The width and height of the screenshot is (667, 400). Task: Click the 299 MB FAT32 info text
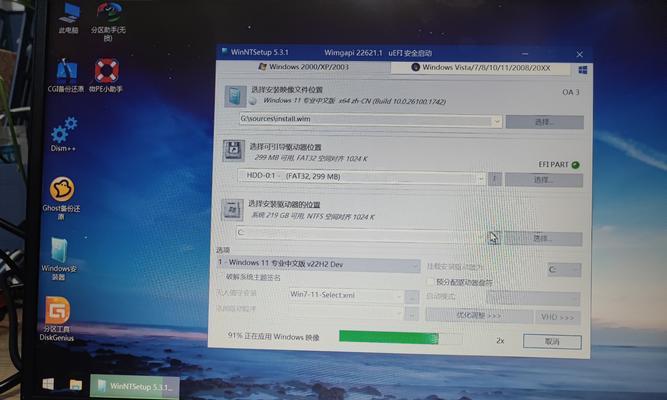click(311, 158)
